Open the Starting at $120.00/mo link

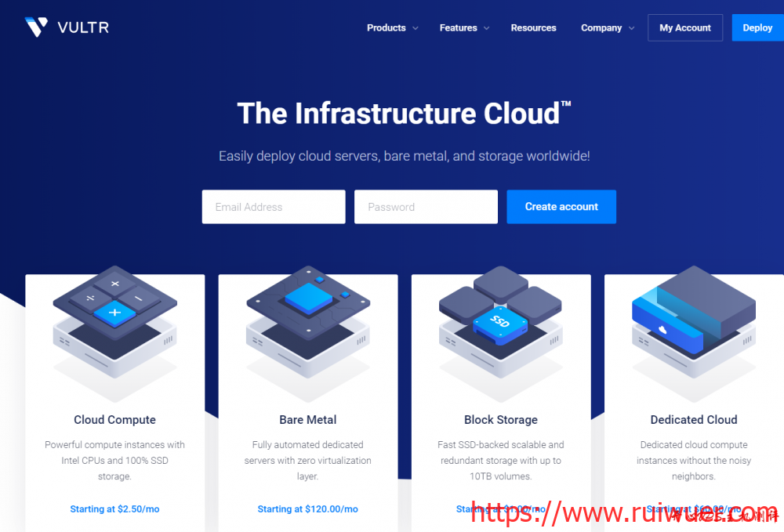tap(307, 509)
